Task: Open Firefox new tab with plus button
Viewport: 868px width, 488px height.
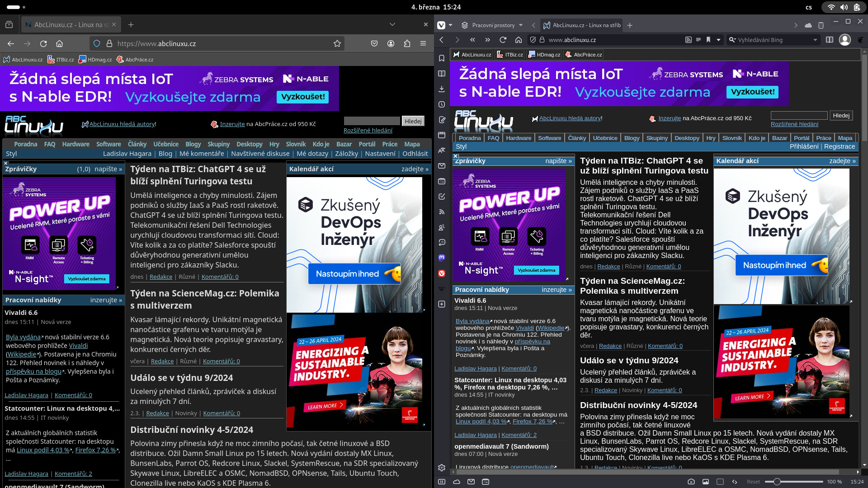Action: (131, 24)
